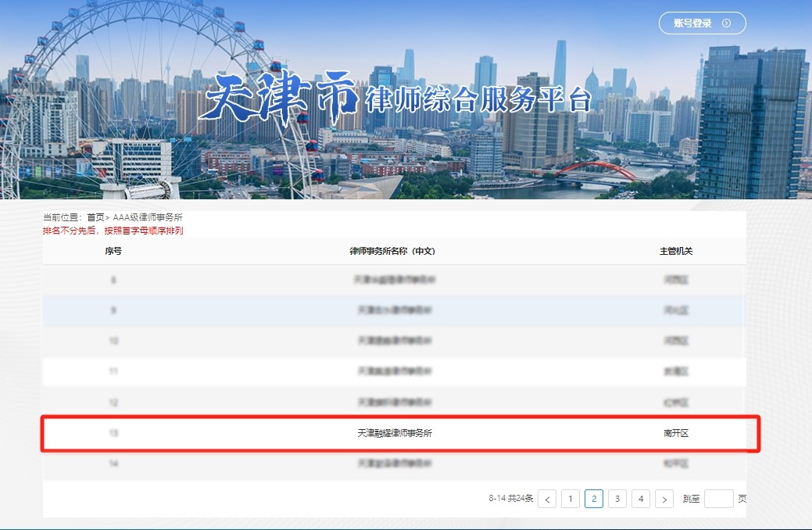Click the next page arrow in pagination
This screenshot has height=530, width=812.
coord(664,498)
